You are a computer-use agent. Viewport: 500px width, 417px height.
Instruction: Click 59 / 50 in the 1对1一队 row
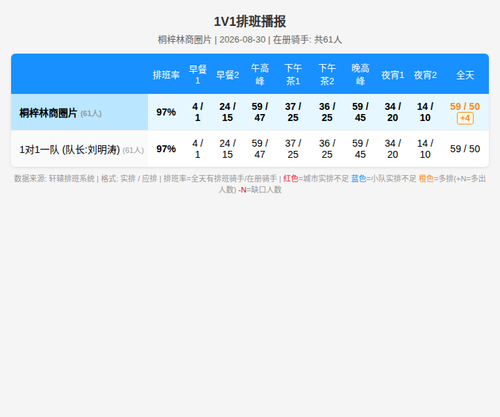tap(465, 149)
